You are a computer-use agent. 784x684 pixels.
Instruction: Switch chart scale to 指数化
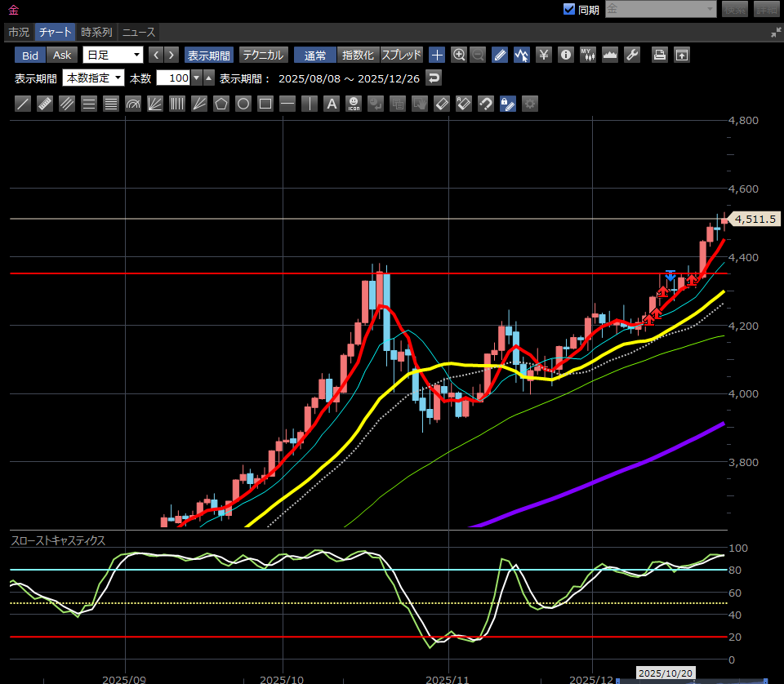click(358, 55)
